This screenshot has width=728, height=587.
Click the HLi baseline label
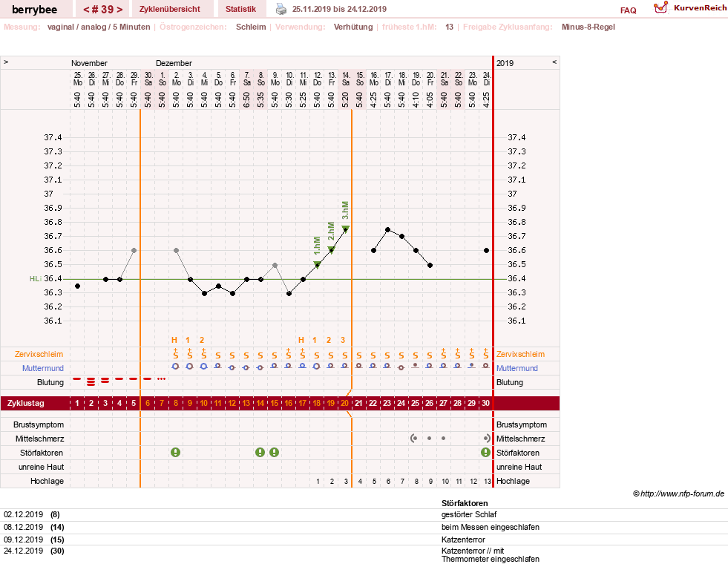pyautogui.click(x=36, y=278)
